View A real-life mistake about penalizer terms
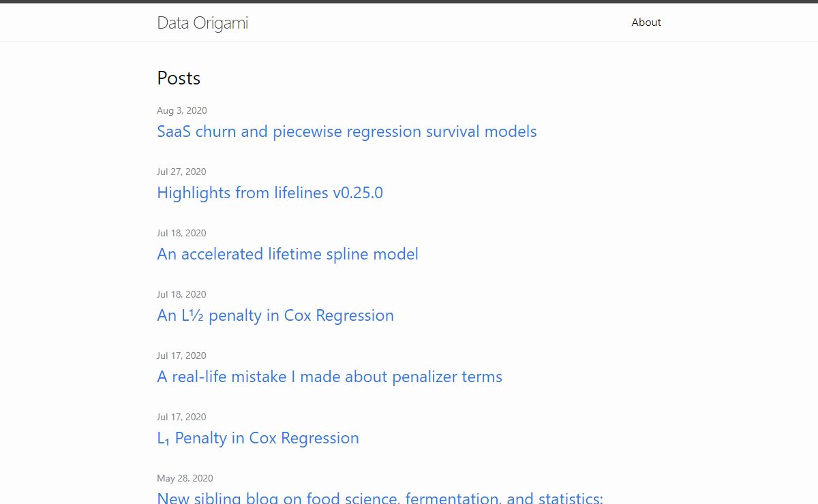Screen dimensions: 818x504 (329, 377)
